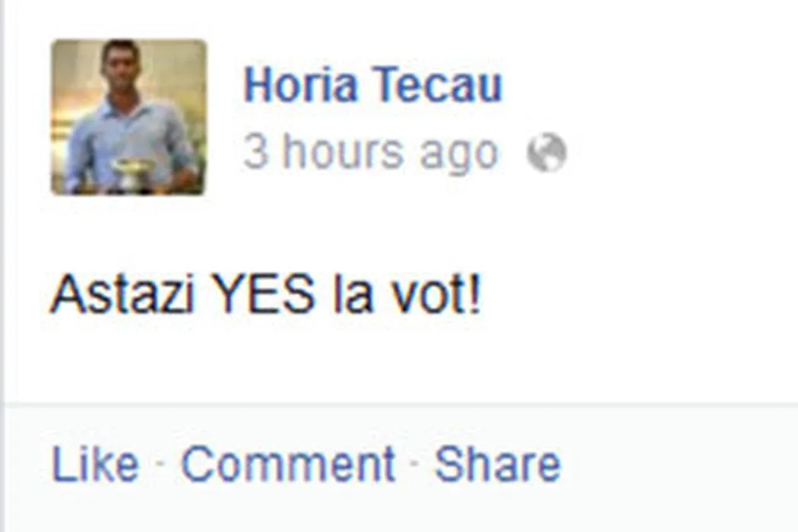Image resolution: width=798 pixels, height=532 pixels.
Task: View the post permalink via the timestamp
Action: pos(371,152)
